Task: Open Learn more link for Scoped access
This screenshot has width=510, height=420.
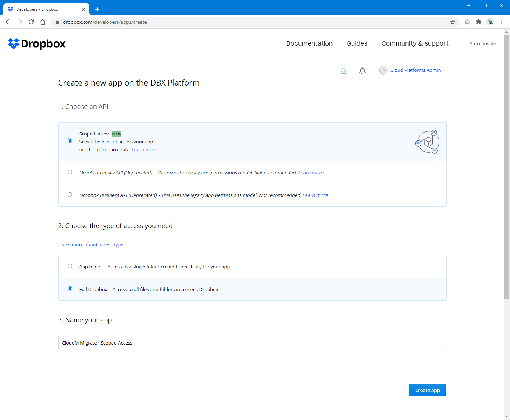Action: (144, 150)
